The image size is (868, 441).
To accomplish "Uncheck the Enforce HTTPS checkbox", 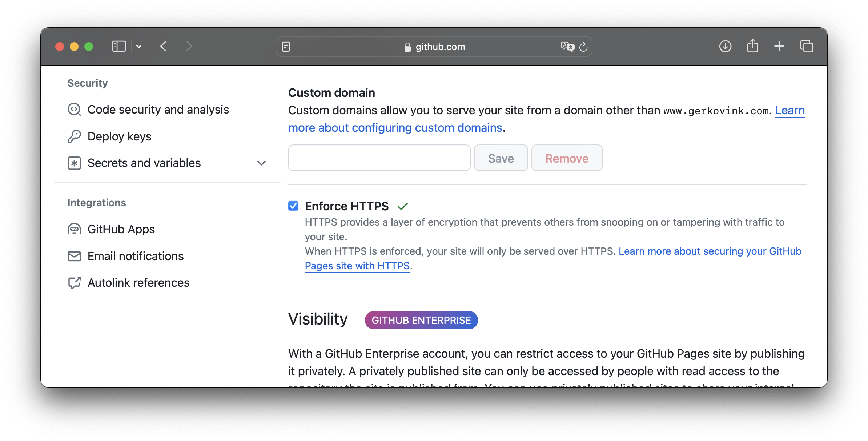I will click(293, 206).
